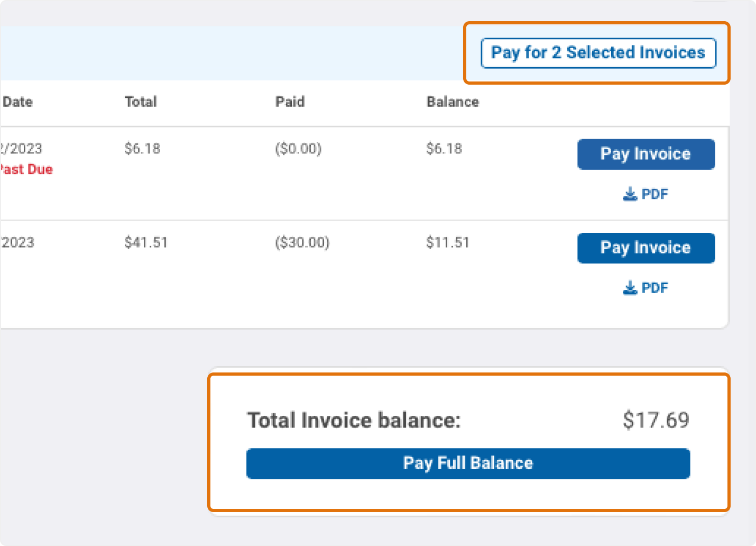Viewport: 756px width, 546px height.
Task: Click Pay Full Balance
Action: point(468,463)
